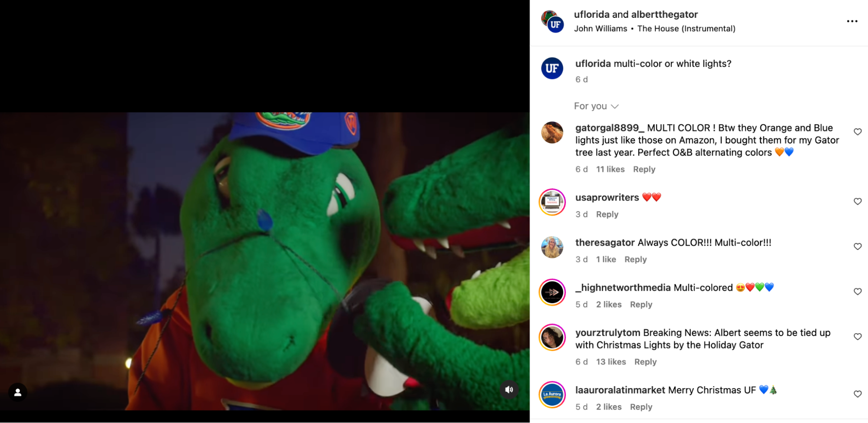This screenshot has width=868, height=423.
Task: Open gatorgal8899_ username link
Action: (610, 128)
